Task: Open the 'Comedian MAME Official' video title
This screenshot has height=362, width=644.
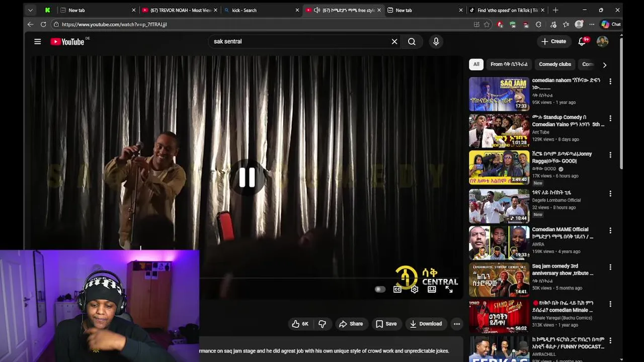Action: 563,233
